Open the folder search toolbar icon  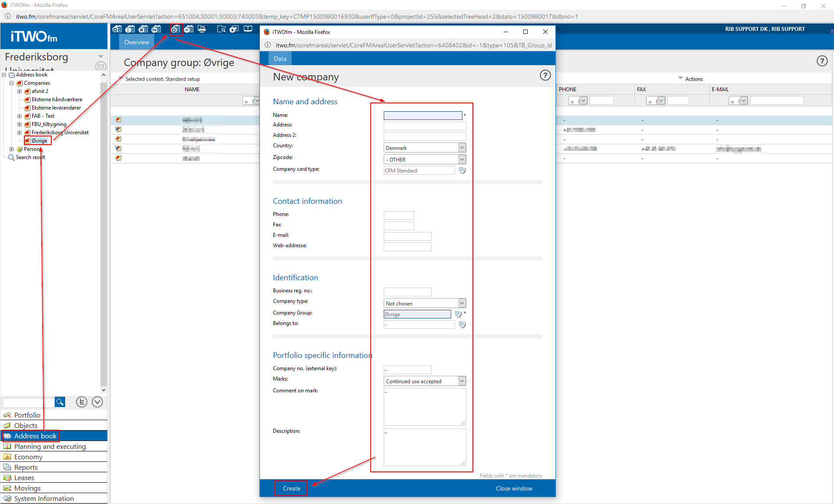click(x=221, y=29)
